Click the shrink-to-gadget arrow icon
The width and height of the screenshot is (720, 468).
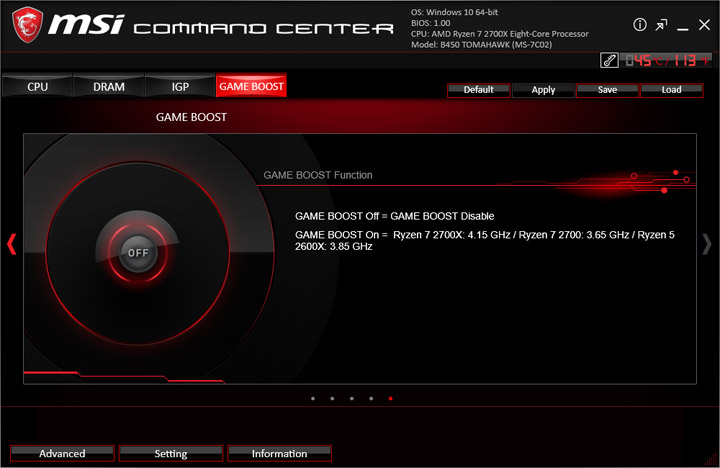click(661, 25)
